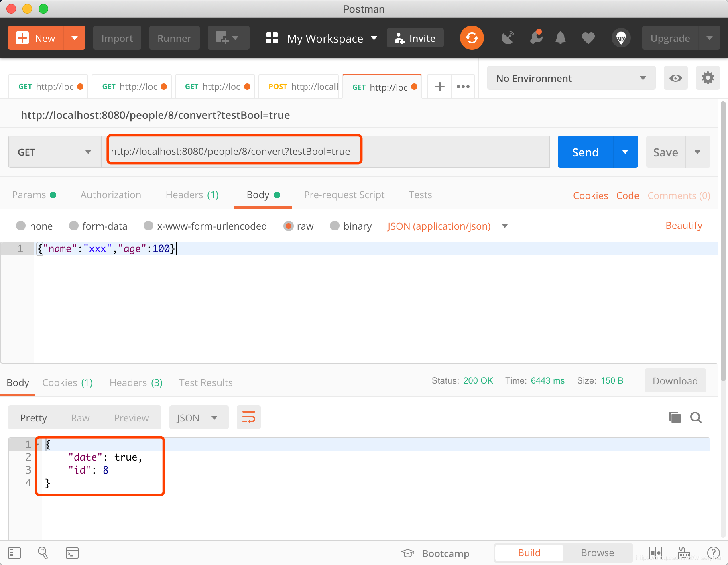Viewport: 728px width, 565px height.
Task: Open the GET method dropdown
Action: [x=55, y=152]
